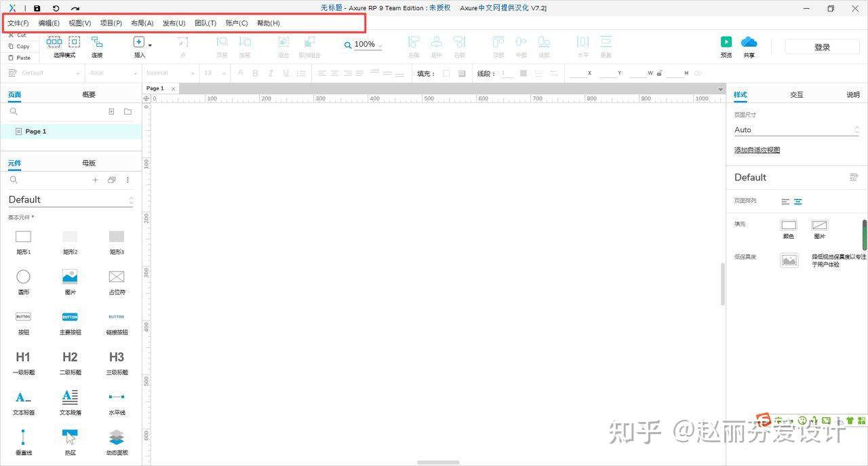Select the 矩形1 widget in library
868x466 pixels.
pyautogui.click(x=23, y=236)
